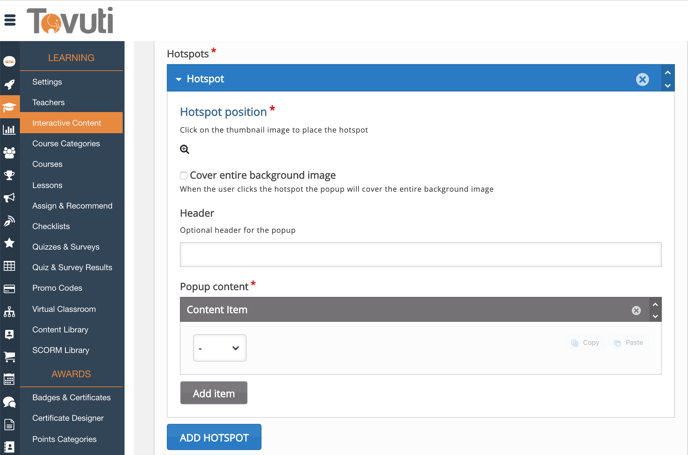Open the bar chart reports icon
The width and height of the screenshot is (688, 455).
click(9, 129)
